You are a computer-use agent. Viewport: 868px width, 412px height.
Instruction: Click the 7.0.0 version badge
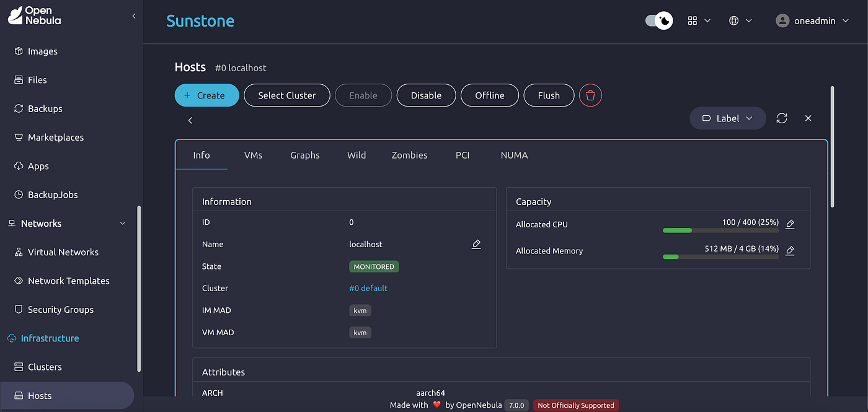click(517, 405)
